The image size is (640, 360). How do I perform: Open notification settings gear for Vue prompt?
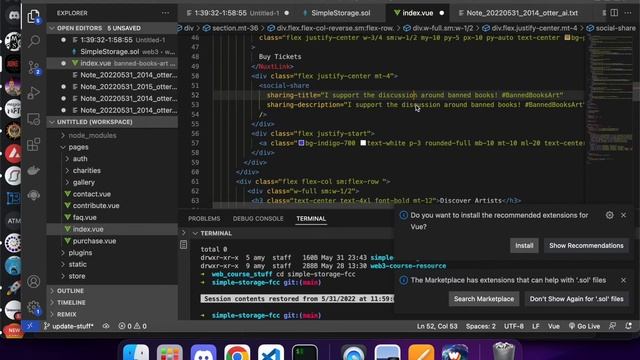pyautogui.click(x=609, y=215)
